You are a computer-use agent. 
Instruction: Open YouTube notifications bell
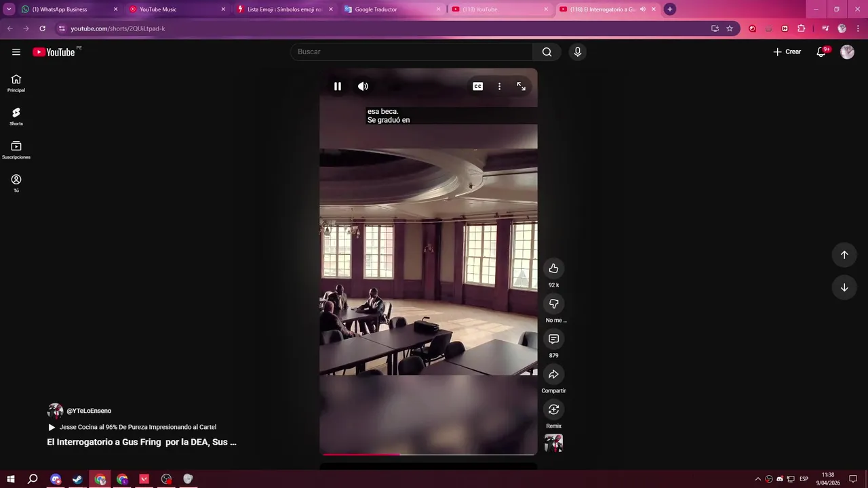(821, 52)
